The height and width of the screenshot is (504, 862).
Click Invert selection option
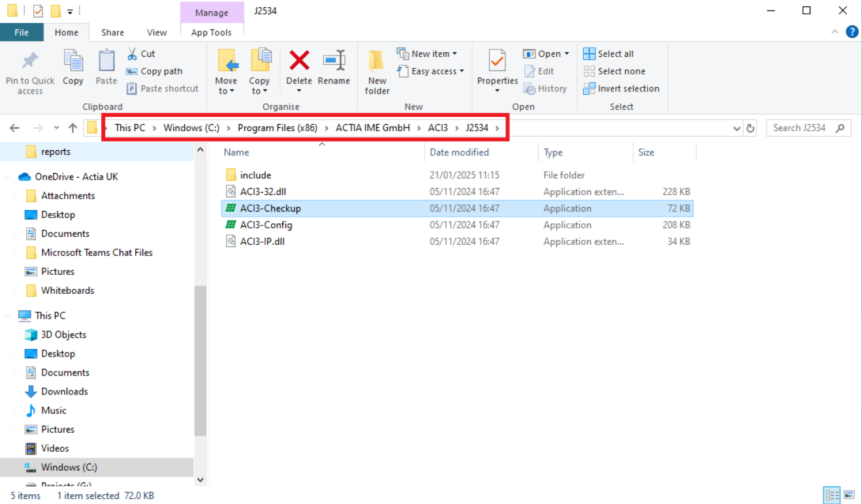[x=621, y=89]
